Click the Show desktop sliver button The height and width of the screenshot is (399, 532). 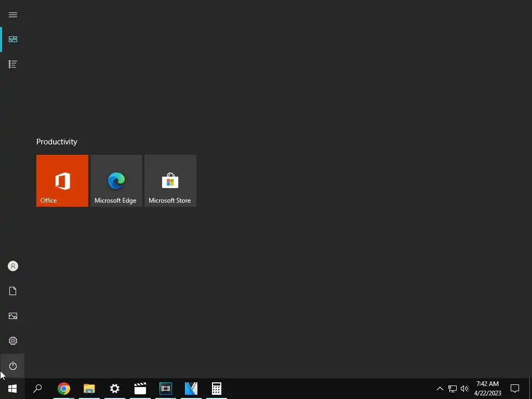tap(530, 389)
